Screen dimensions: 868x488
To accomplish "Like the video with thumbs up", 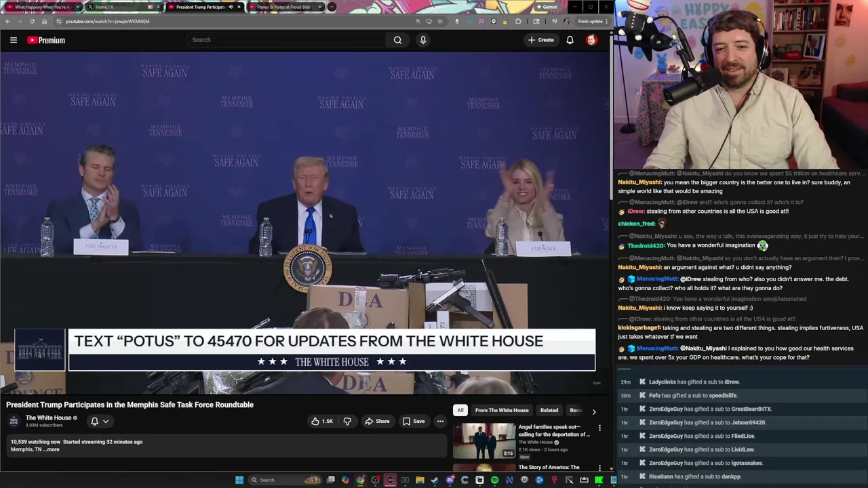I will (x=322, y=422).
